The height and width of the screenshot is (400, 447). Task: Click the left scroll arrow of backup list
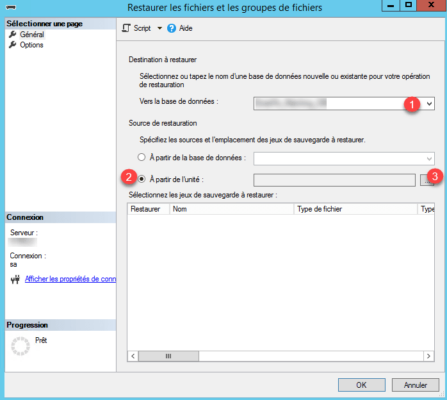tap(133, 356)
